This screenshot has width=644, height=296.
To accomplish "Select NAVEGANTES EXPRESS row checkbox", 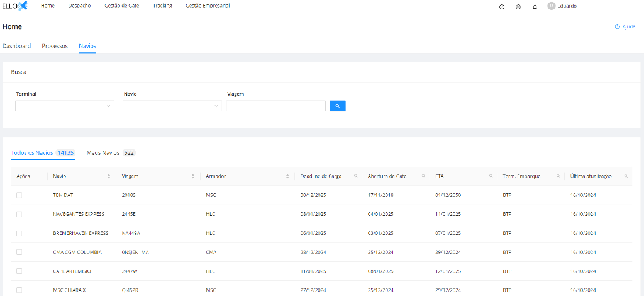I will pos(19,214).
